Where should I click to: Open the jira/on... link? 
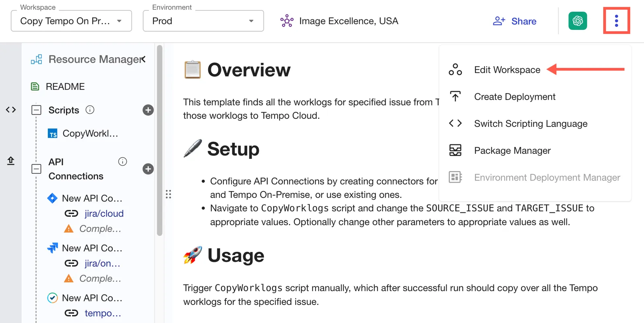(x=102, y=263)
